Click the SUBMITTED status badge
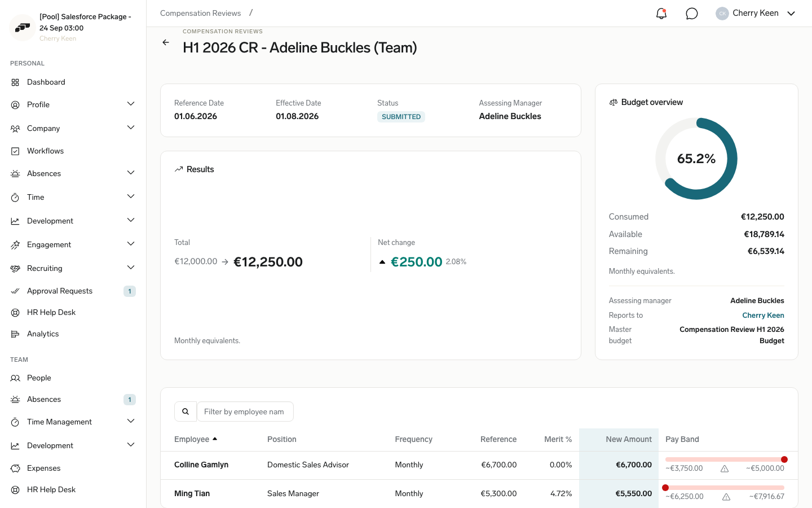Viewport: 812px width, 508px height. 401,117
